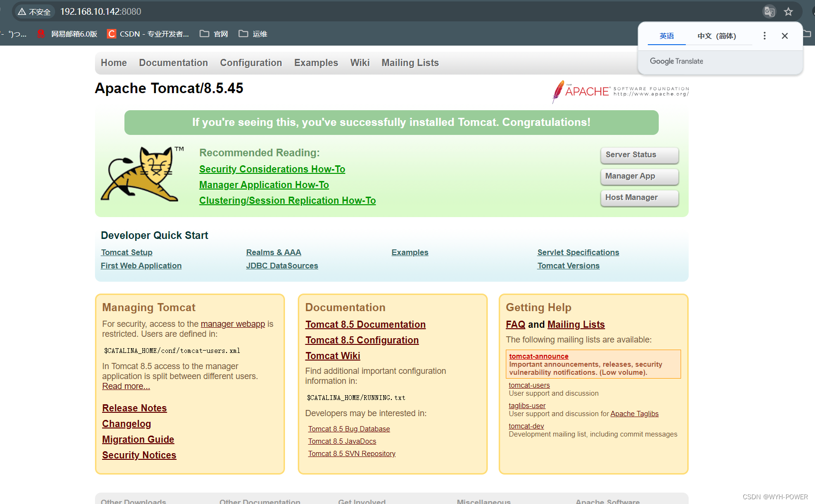Image resolution: width=815 pixels, height=504 pixels.
Task: Open Documentation in the navigation bar
Action: (173, 63)
